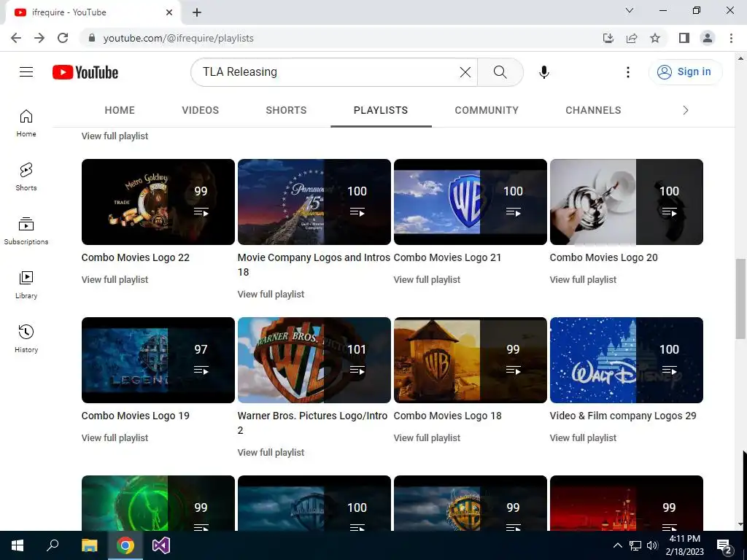Open Shorts in the sidebar
747x560 pixels.
click(26, 177)
